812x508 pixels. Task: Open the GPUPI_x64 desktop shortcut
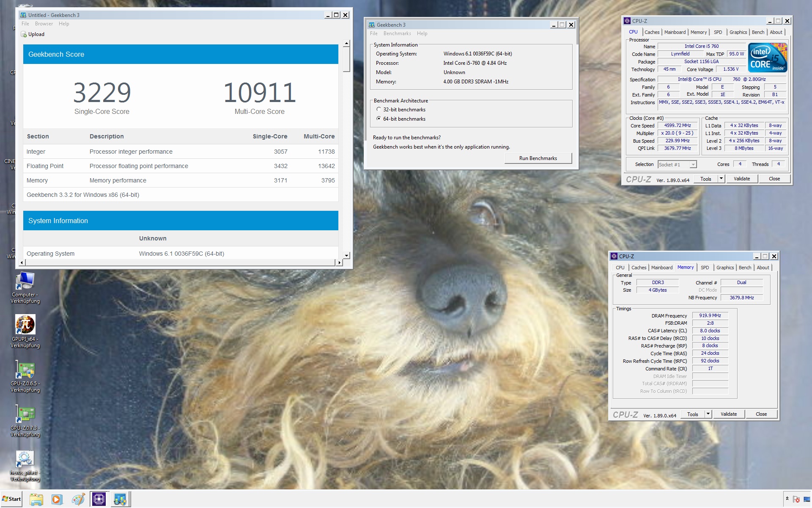[25, 331]
